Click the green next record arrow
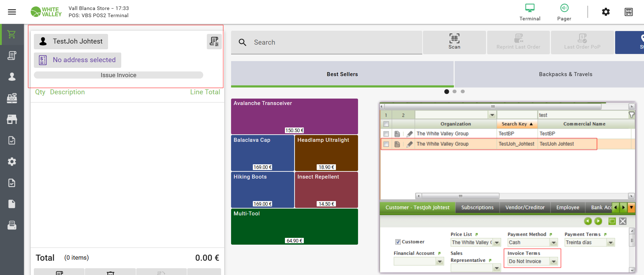 coord(598,221)
